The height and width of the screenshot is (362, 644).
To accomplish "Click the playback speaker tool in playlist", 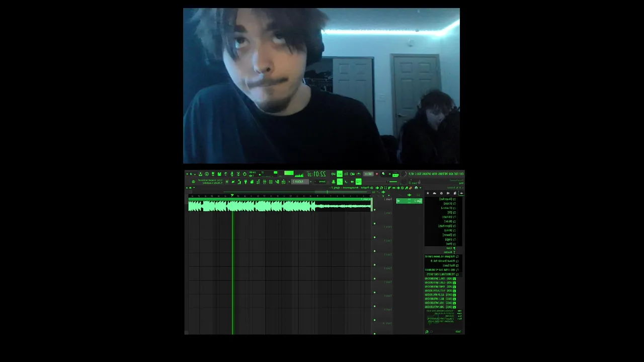I will (377, 188).
